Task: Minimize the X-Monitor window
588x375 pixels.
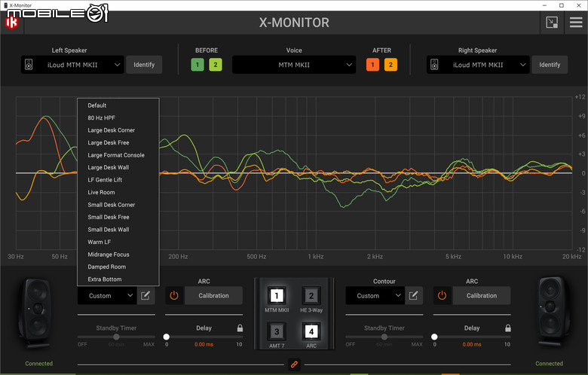Action: (x=544, y=5)
